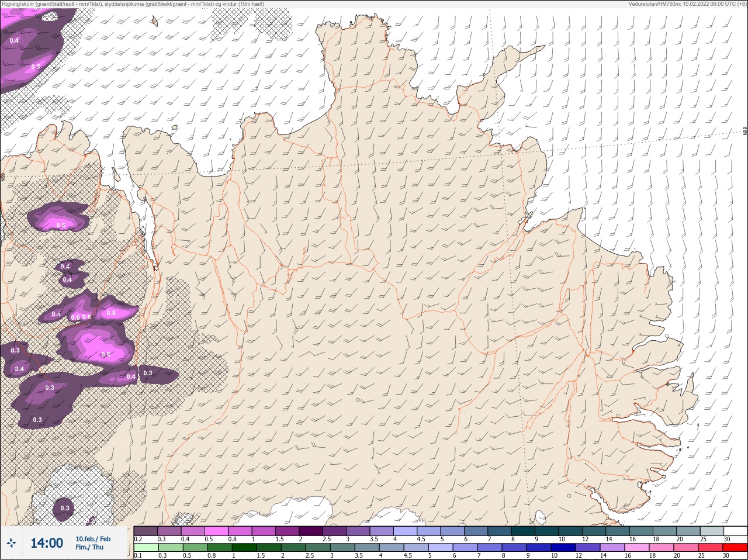Pick the darkest green 1–1.5 bottom-row swatch

244,548
